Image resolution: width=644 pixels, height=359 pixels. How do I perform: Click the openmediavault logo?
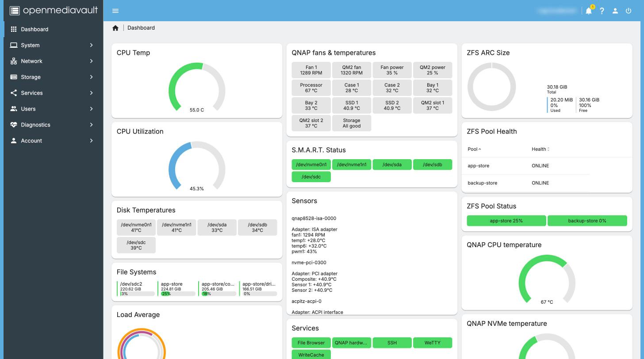click(54, 10)
